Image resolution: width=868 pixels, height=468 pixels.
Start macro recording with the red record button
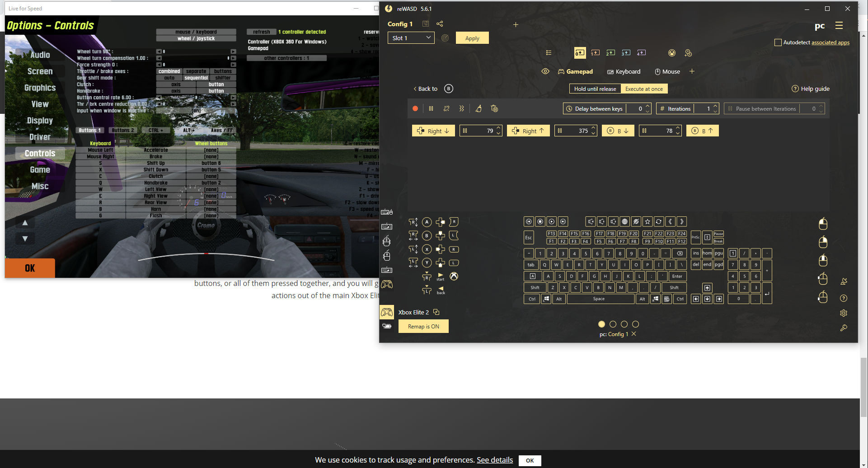point(415,108)
